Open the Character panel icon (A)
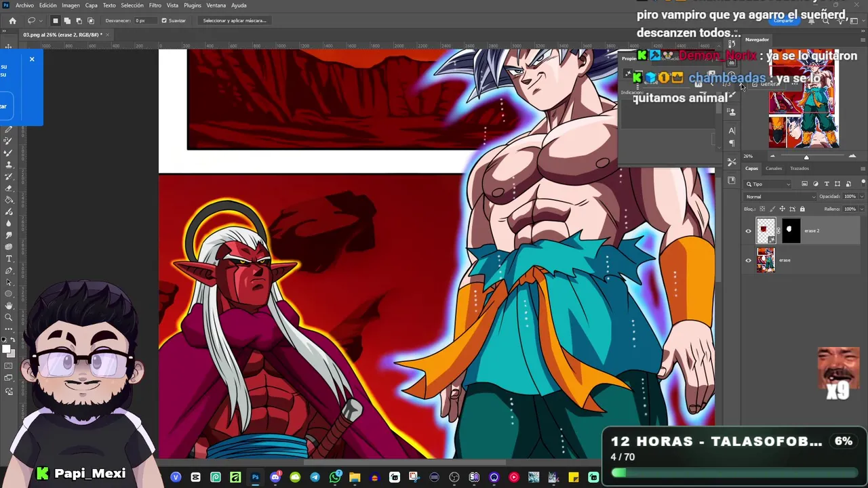The height and width of the screenshot is (488, 868). (732, 130)
